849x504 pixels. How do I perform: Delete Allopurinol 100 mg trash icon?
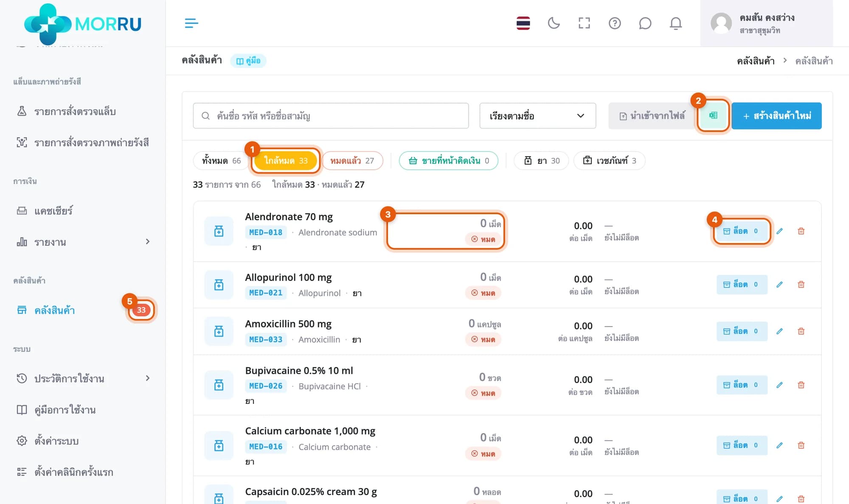801,285
